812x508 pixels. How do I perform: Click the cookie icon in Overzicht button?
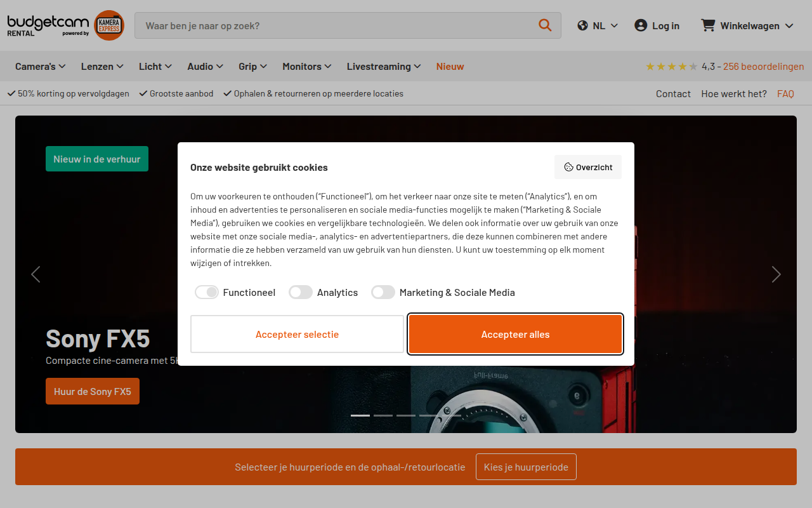click(x=568, y=167)
